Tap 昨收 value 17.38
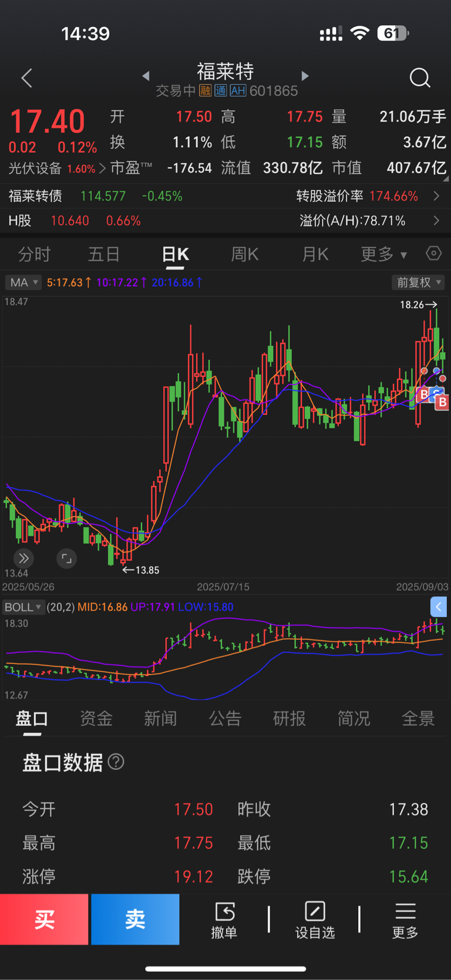451x980 pixels. pyautogui.click(x=409, y=810)
